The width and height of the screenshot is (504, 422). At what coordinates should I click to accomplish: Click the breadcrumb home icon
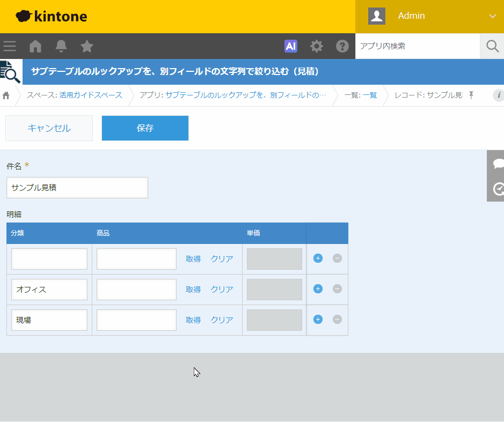point(6,95)
